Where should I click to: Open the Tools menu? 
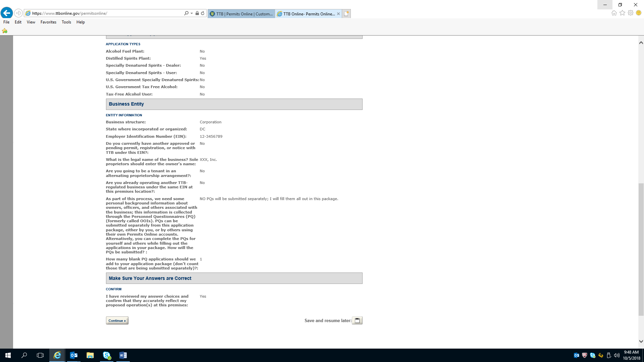point(66,22)
